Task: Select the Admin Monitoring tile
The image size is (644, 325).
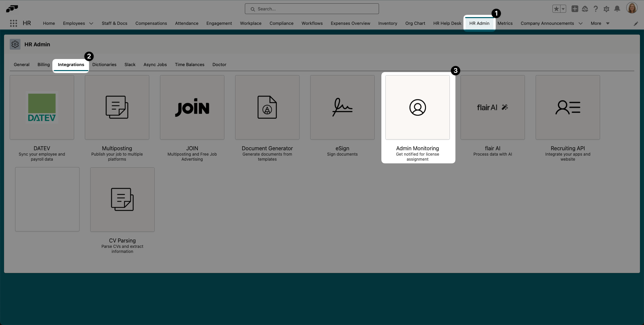Action: (x=418, y=107)
